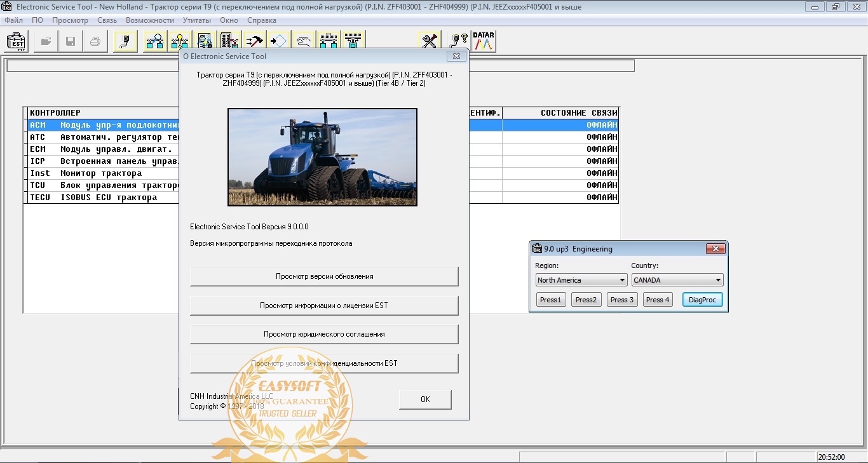The height and width of the screenshot is (463, 868).
Task: Click the СОСТОЯНИЕ СВЯЗИ column header
Action: click(560, 113)
